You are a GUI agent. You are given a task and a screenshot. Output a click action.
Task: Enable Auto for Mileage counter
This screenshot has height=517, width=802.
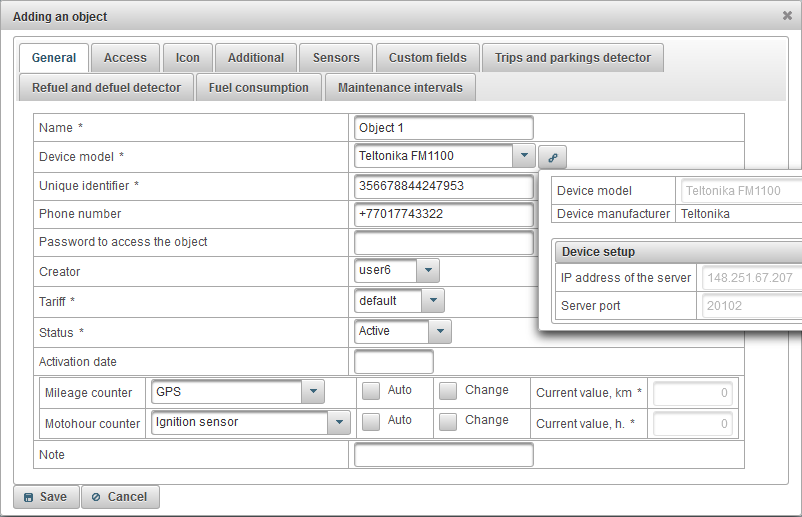(371, 391)
